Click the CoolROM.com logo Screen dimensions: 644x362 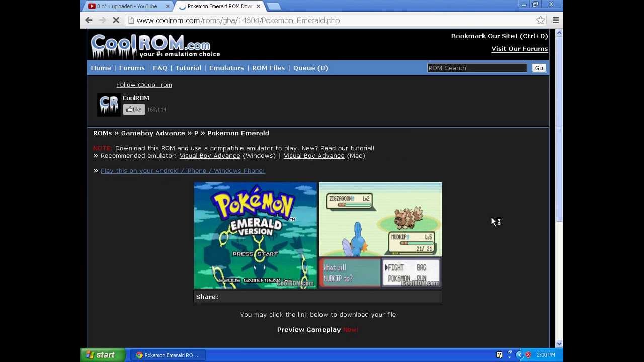click(x=155, y=46)
